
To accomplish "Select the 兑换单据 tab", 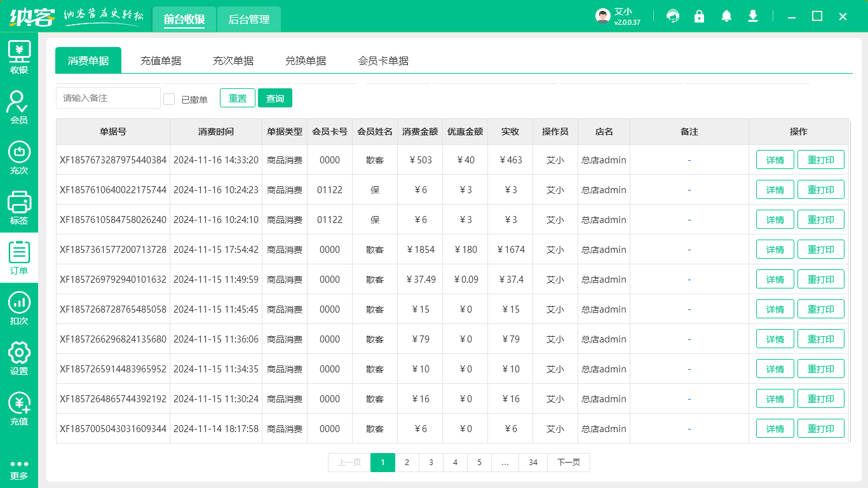I will coord(306,60).
